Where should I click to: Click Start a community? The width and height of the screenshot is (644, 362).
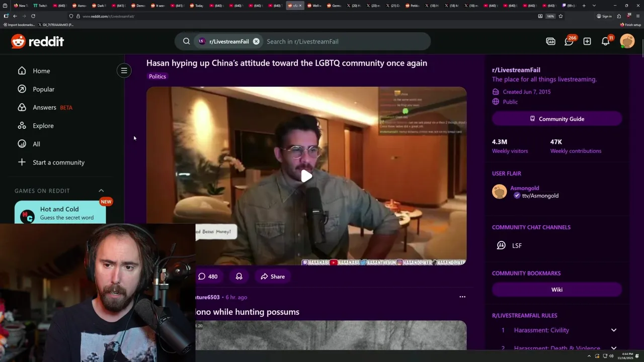point(58,162)
